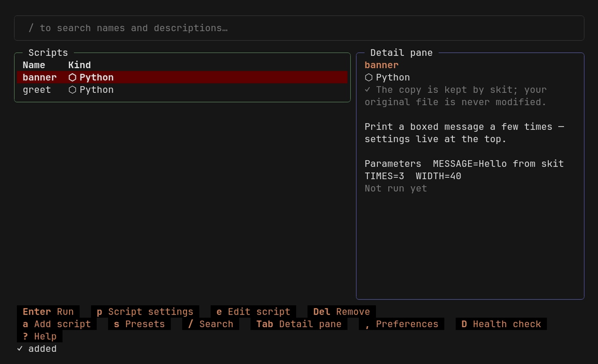
Task: Click the checkmark icon beside added
Action: [x=20, y=349]
